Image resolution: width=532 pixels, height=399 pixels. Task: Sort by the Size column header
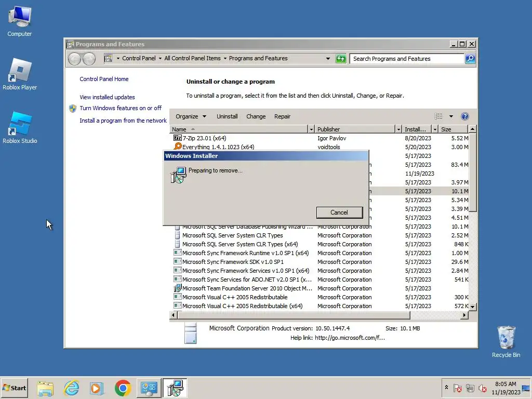tap(454, 129)
